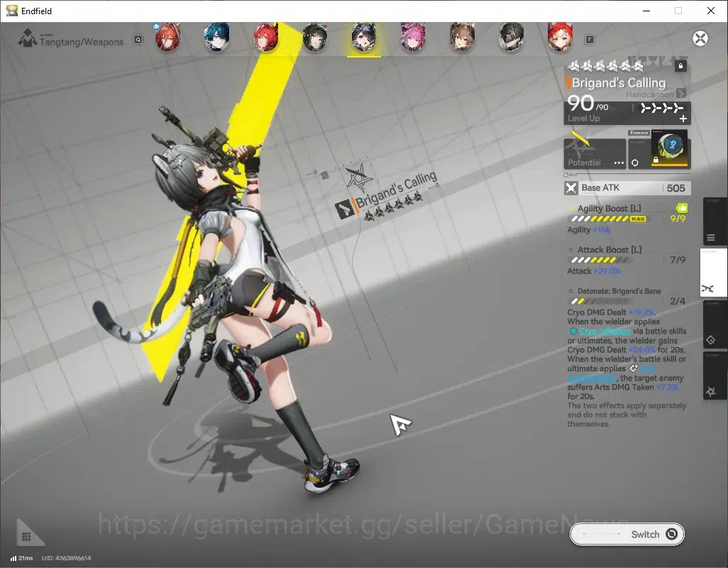Viewport: 728px width, 568px height.
Task: Select the first red-haired character portrait
Action: (x=167, y=37)
